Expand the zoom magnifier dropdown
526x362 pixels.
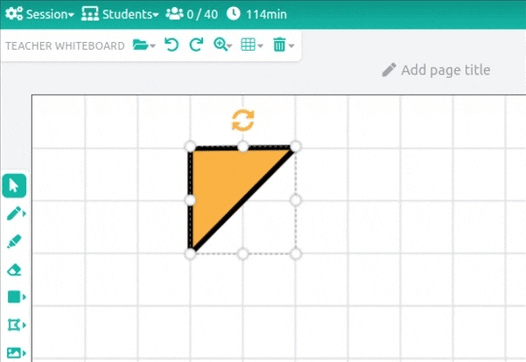tap(223, 45)
